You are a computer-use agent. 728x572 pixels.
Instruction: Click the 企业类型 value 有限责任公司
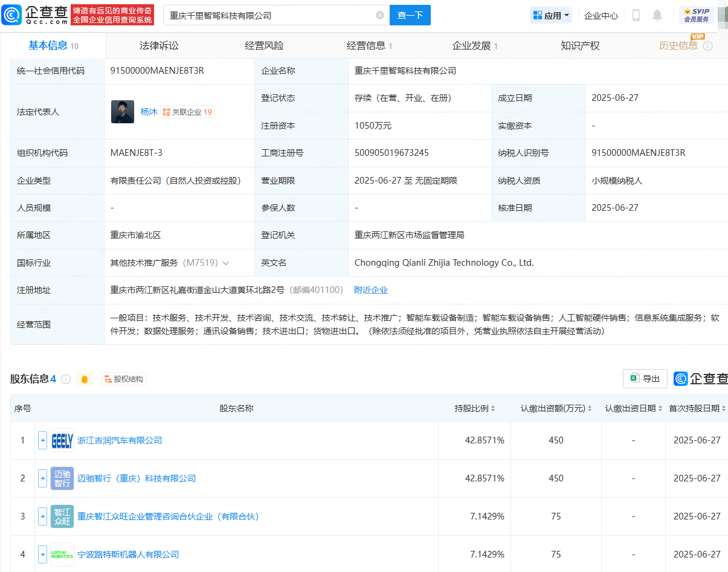pos(176,181)
